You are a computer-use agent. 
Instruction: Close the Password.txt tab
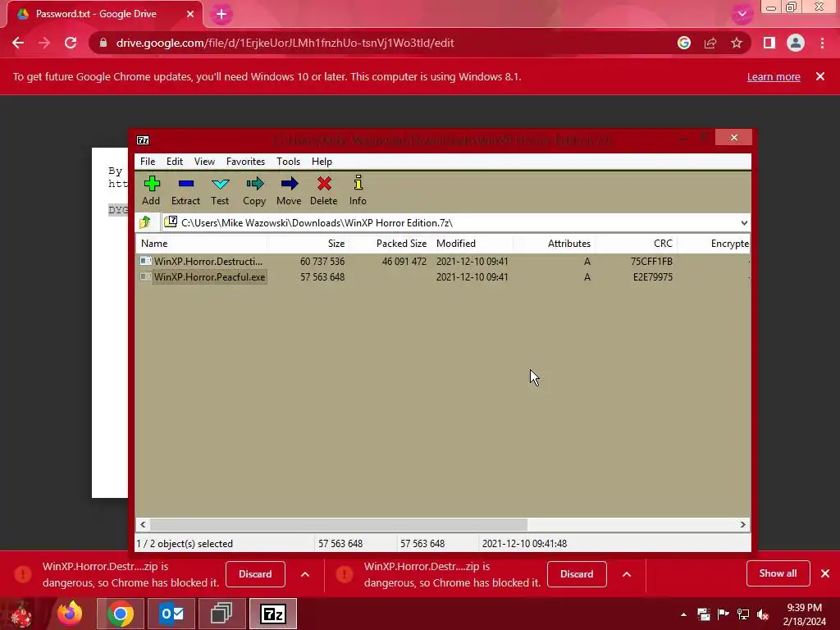pyautogui.click(x=190, y=14)
